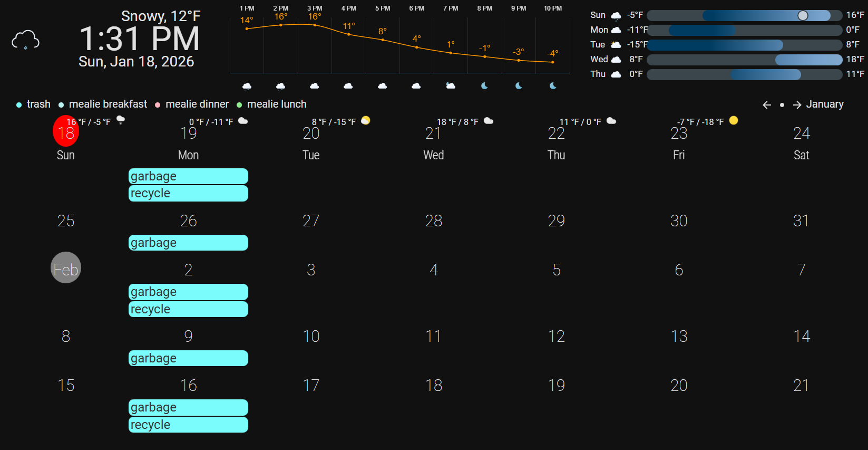Select calendar day 31
868x450 pixels.
(802, 221)
